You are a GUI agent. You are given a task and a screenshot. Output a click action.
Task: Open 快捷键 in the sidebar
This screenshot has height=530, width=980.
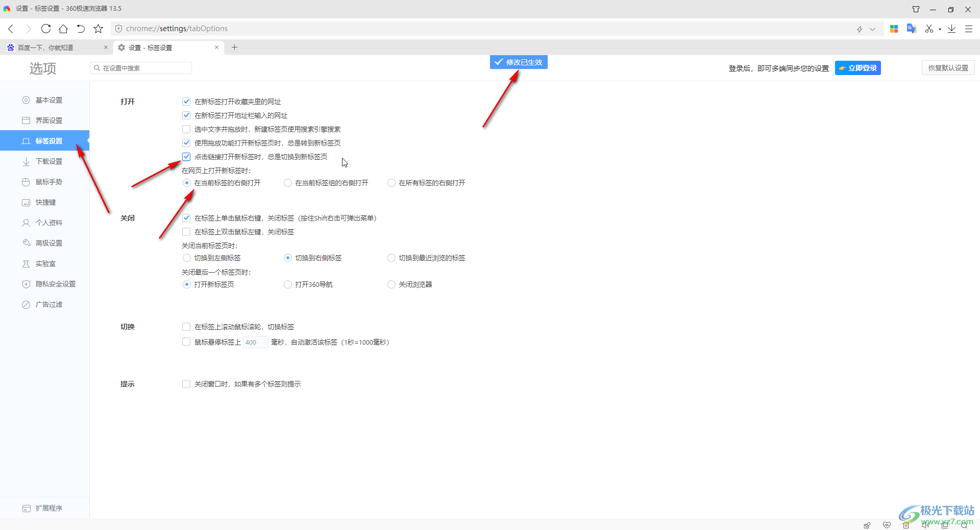tap(44, 202)
